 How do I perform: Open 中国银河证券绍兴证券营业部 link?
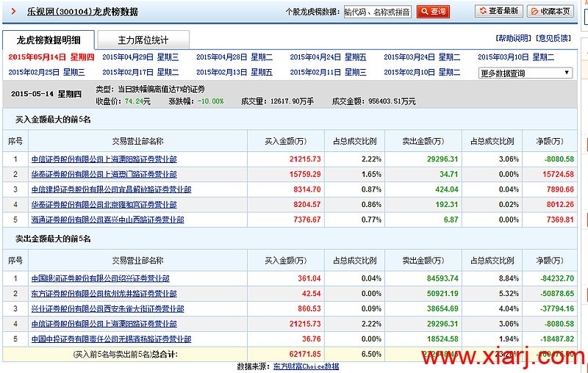(100, 278)
